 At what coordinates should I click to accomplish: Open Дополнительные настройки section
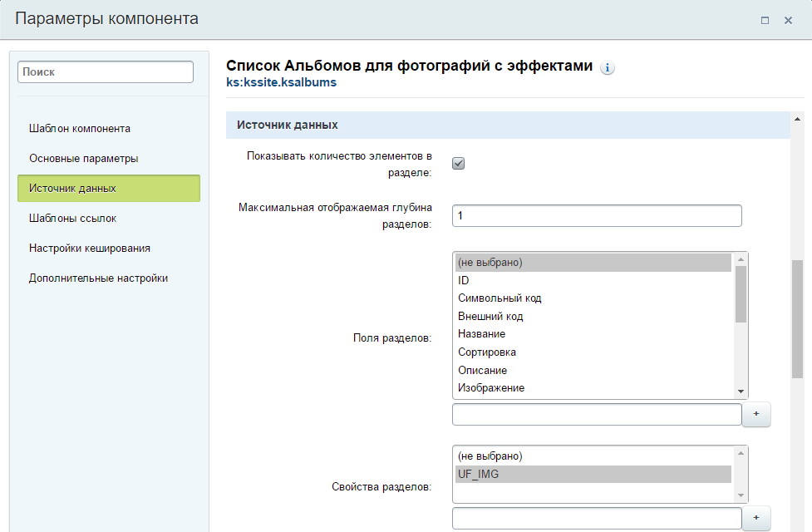99,278
